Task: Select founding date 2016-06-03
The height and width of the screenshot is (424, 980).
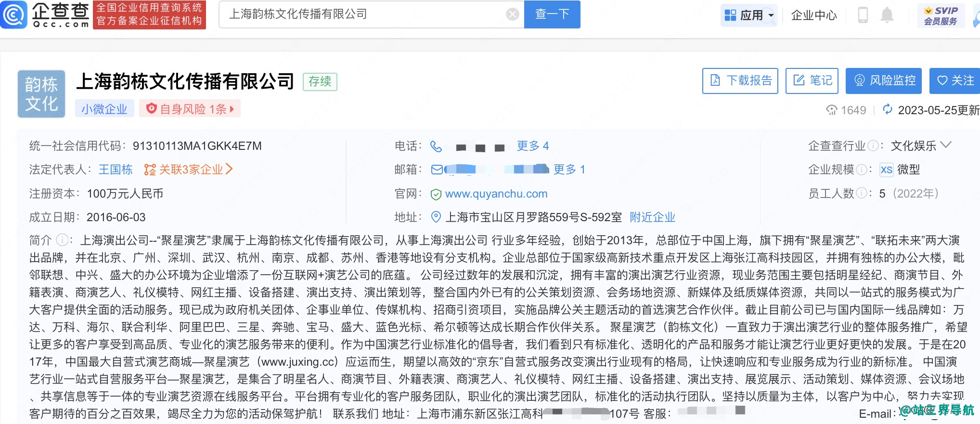Action: (x=116, y=217)
